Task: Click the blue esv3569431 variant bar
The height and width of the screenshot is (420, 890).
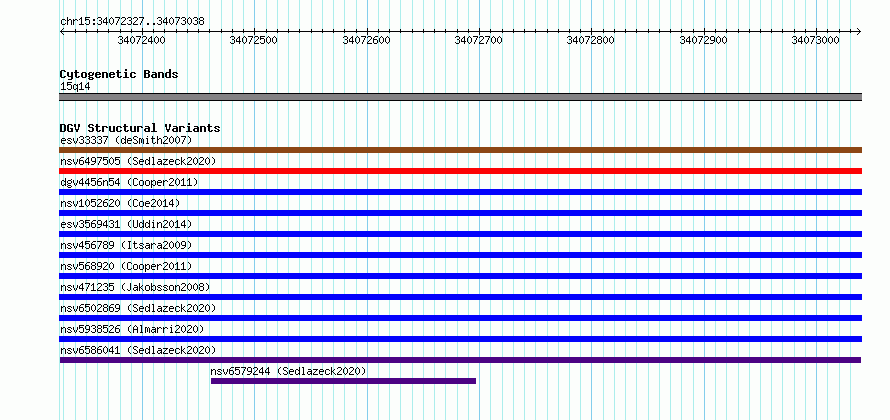Action: (x=460, y=234)
